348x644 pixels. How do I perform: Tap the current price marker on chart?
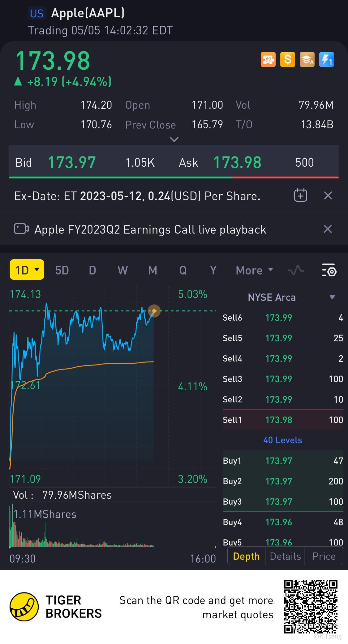click(154, 311)
